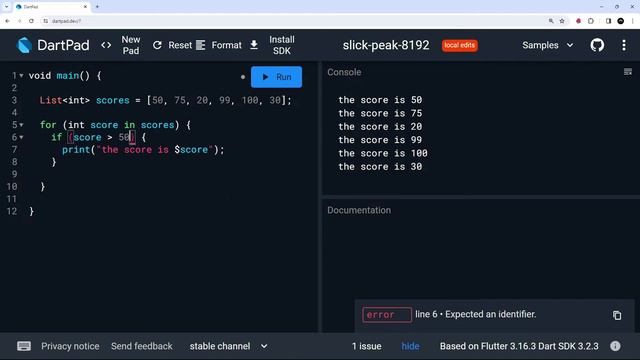Click the Format lines icon

[x=200, y=45]
